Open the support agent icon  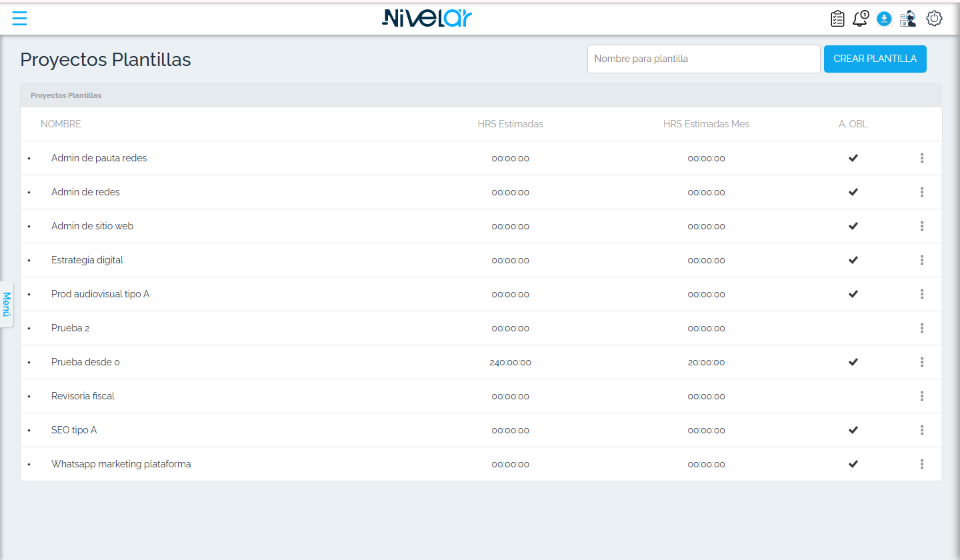click(907, 19)
